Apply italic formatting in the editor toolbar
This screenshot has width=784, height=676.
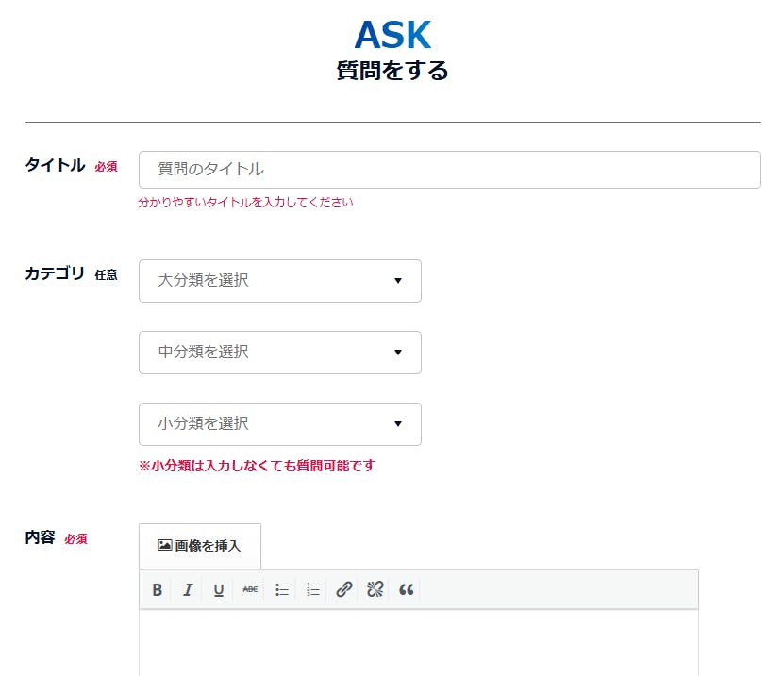click(x=188, y=590)
